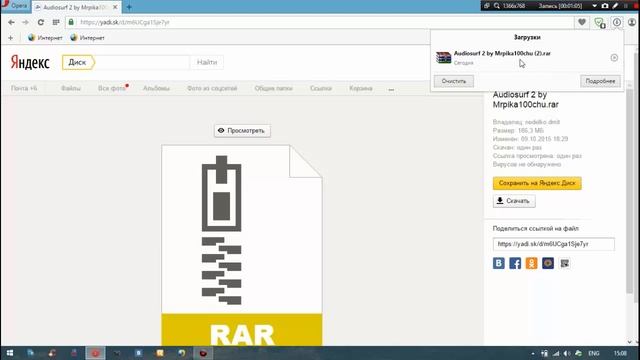Click the taskbar clock 15:08
Image resolution: width=640 pixels, height=360 pixels.
(x=620, y=353)
